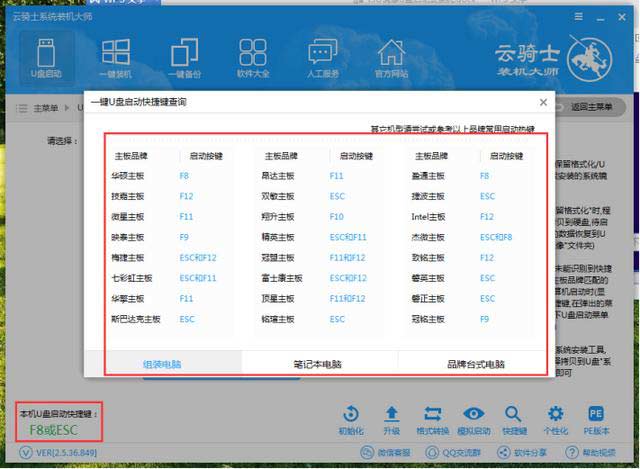640x469 pixels.
Task: Open the 一键备份 backup icon
Action: pos(184,58)
